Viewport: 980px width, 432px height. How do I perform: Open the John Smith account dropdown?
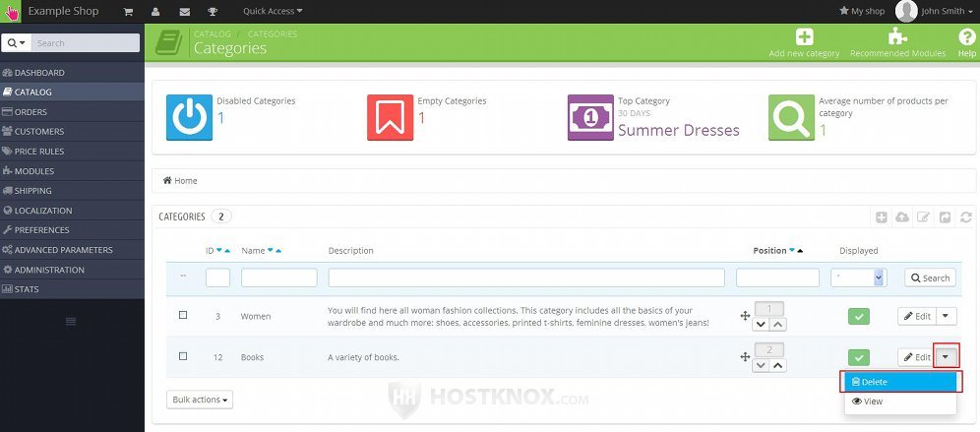coord(947,11)
